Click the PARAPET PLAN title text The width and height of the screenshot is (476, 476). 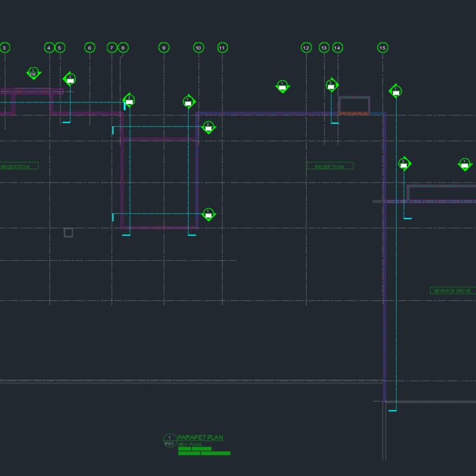click(201, 437)
